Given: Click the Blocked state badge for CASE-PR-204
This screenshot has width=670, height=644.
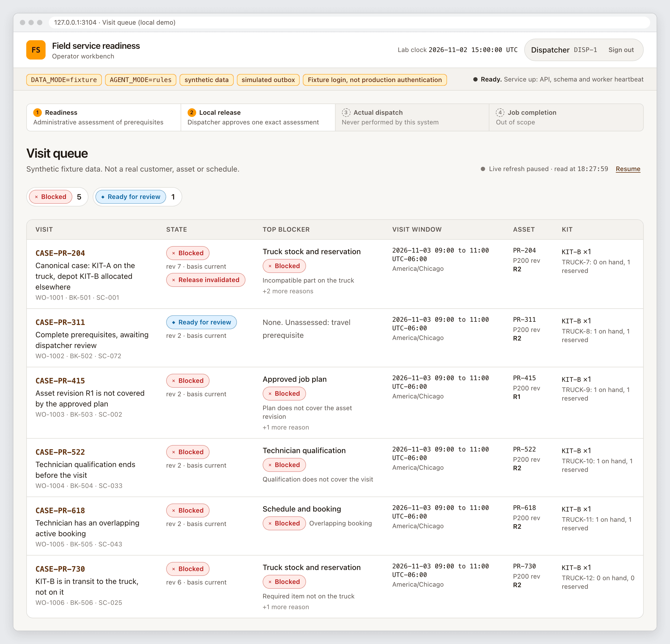Looking at the screenshot, I should [x=188, y=253].
